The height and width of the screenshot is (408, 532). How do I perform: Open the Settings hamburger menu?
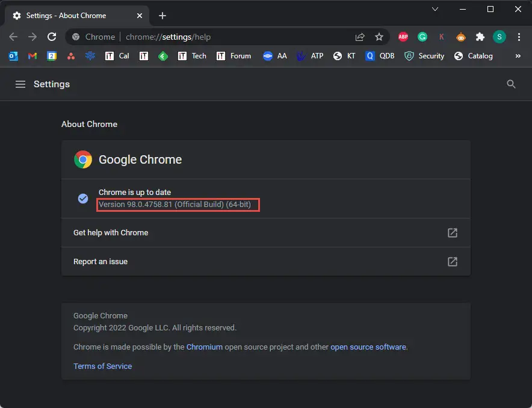click(20, 84)
